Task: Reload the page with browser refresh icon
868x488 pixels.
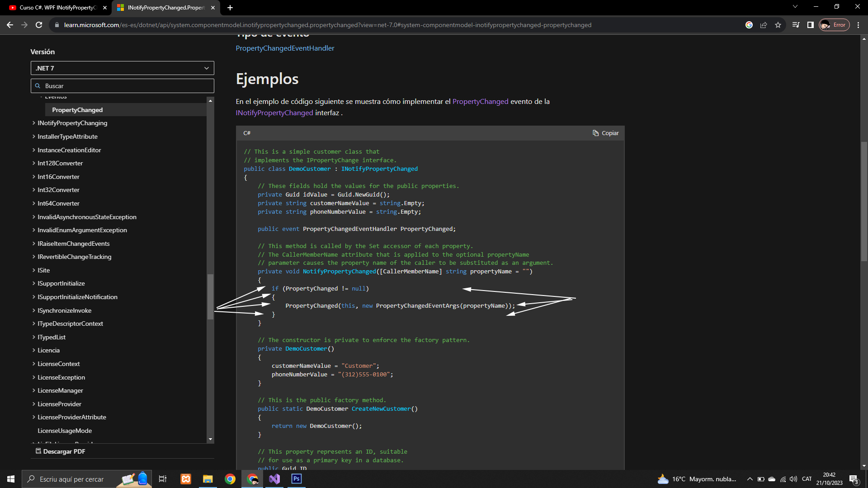Action: pos(39,25)
